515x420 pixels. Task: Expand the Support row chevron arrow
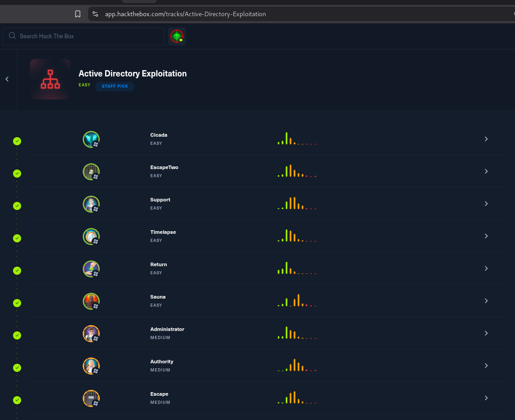pyautogui.click(x=486, y=204)
